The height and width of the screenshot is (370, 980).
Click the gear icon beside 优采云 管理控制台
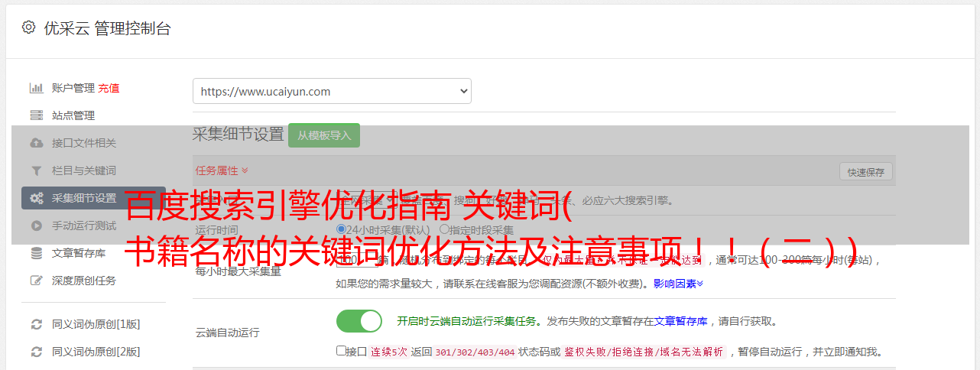point(29,28)
